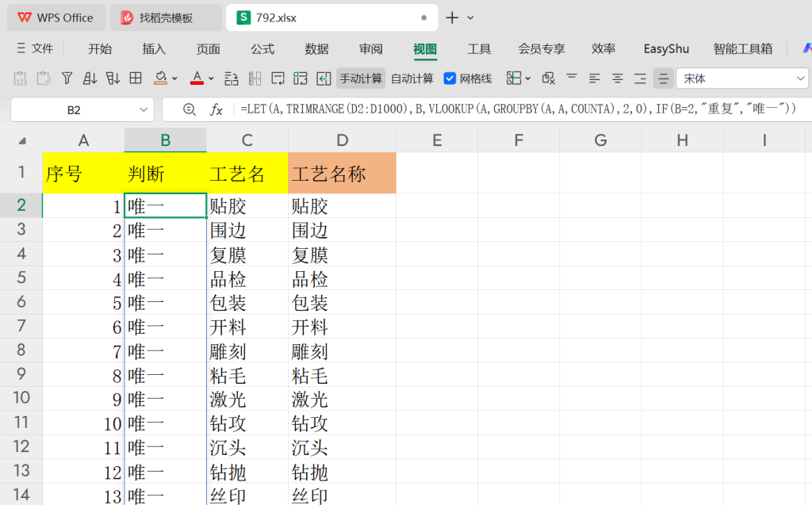
Task: Open the 开始 ribbon tab
Action: coord(99,48)
